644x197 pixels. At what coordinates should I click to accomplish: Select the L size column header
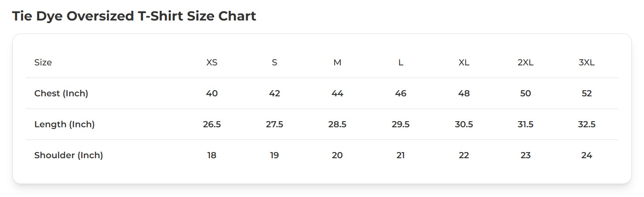[x=401, y=62]
